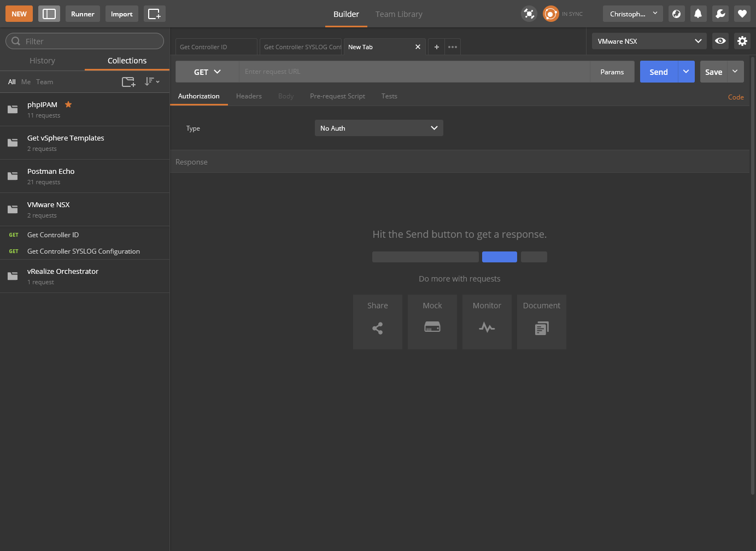756x551 pixels.
Task: Open the VMware NSX environment dropdown
Action: [649, 41]
